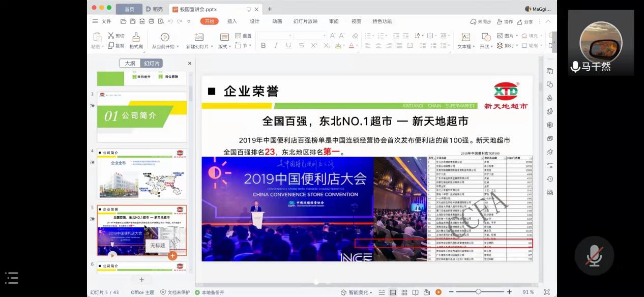
Task: Click the cut (剪切) scissors icon
Action: (111, 36)
